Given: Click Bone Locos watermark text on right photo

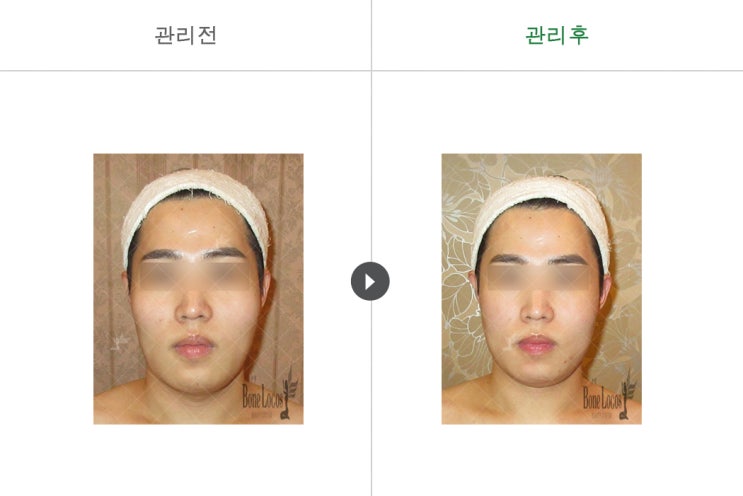Looking at the screenshot, I should (602, 397).
